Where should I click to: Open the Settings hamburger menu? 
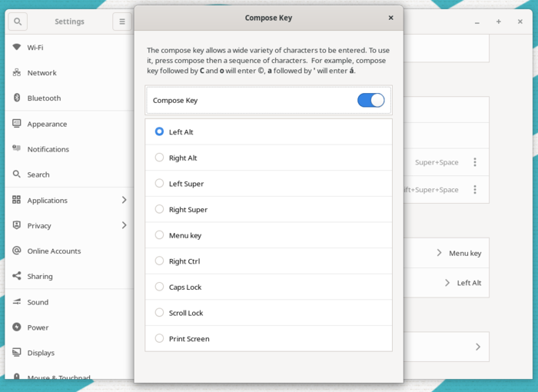click(x=121, y=22)
